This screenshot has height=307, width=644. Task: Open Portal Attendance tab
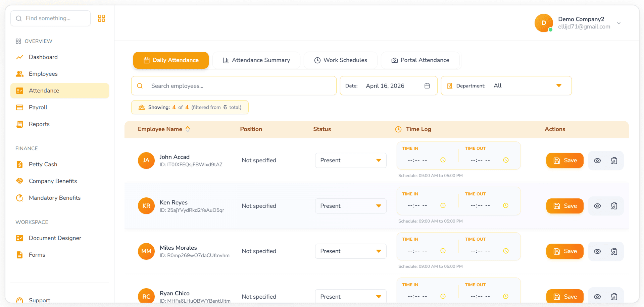pyautogui.click(x=420, y=60)
